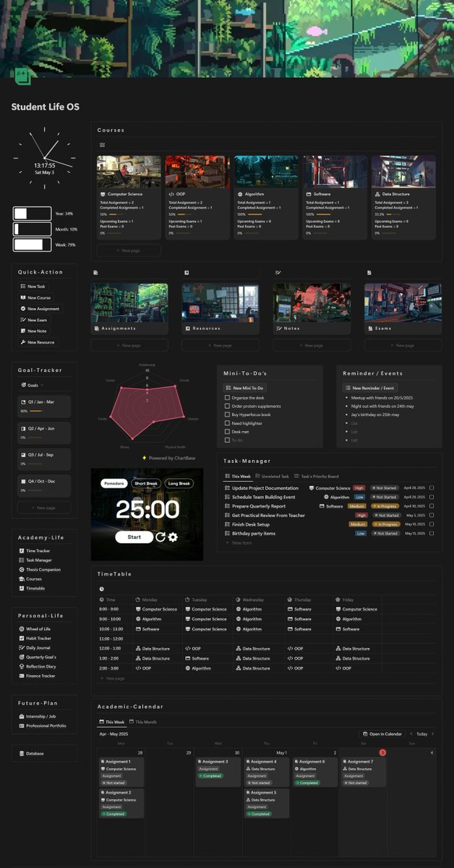Screen dimensions: 454x868
Task: Check off 'Order protein supplements' to-do
Action: click(x=227, y=406)
